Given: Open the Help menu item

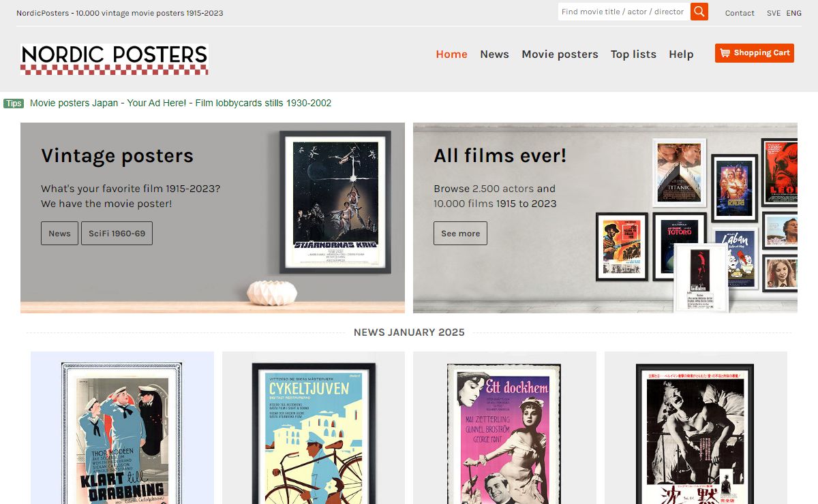Looking at the screenshot, I should [x=681, y=54].
